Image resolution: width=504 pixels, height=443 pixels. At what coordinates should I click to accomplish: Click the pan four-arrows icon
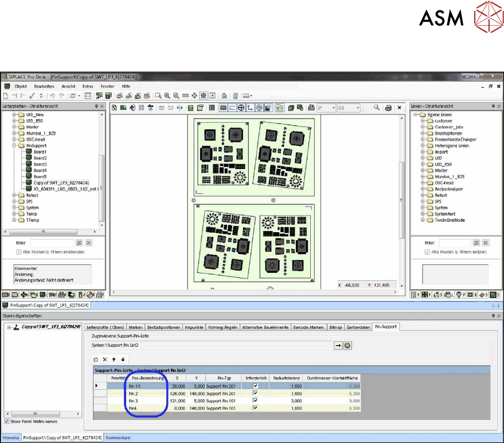tap(194, 96)
